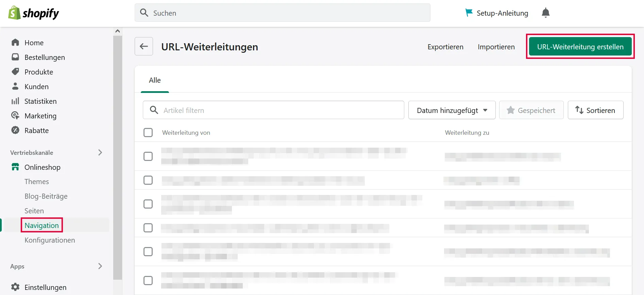Click the Onlineshop storefront icon
This screenshot has width=644, height=295.
[15, 167]
